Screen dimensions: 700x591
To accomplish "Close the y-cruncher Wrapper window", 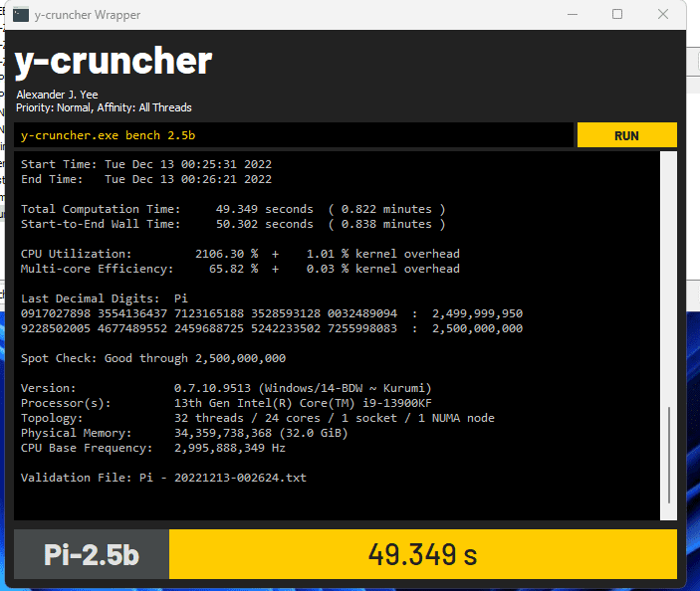I will click(x=663, y=14).
